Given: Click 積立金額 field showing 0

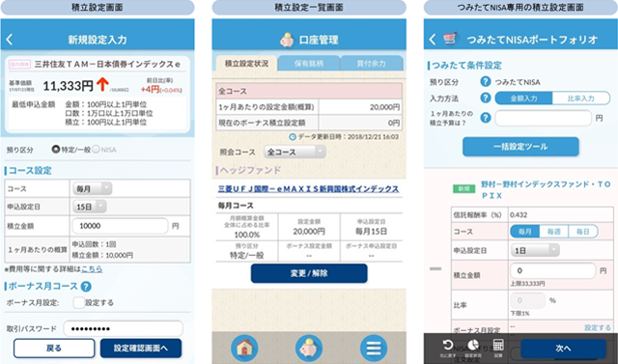Looking at the screenshot, I should coord(553,270).
